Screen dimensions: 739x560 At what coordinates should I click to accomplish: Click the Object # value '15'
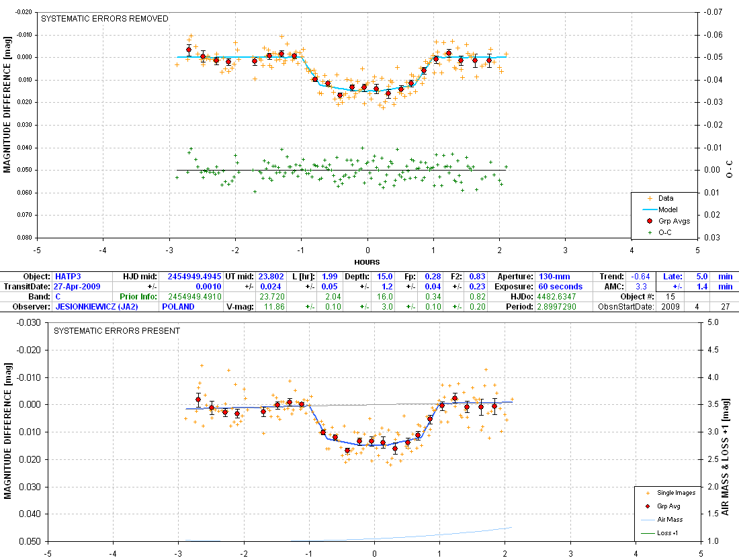click(670, 296)
